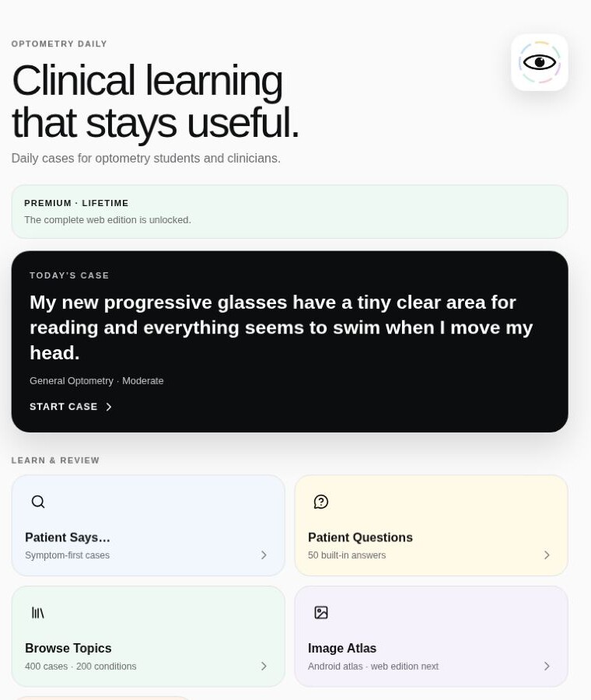This screenshot has height=700, width=591.
Task: Open the Image Atlas card title
Action: coord(342,648)
